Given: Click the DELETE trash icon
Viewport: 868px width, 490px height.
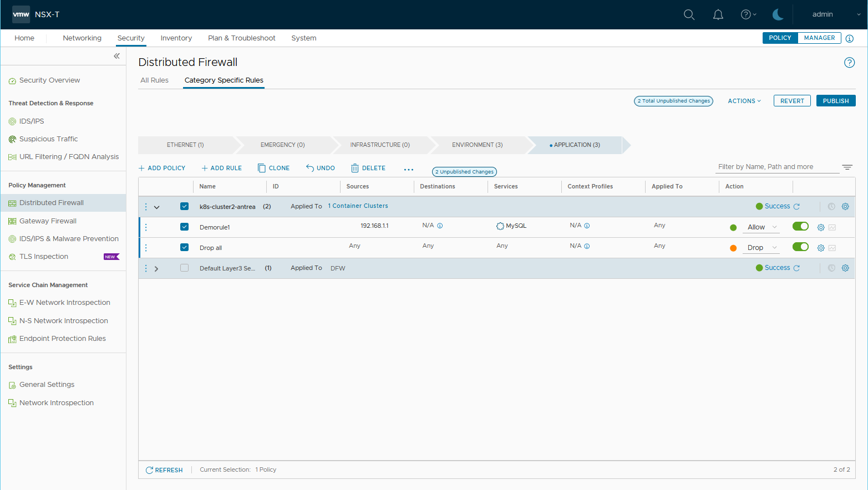Looking at the screenshot, I should click(355, 168).
